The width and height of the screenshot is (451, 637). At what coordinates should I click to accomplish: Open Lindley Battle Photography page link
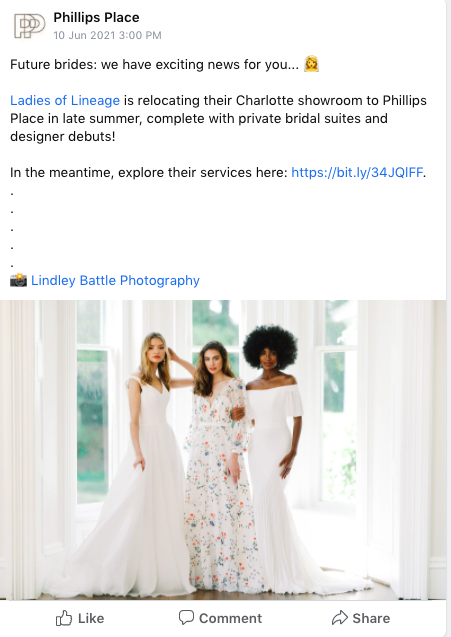pos(115,280)
